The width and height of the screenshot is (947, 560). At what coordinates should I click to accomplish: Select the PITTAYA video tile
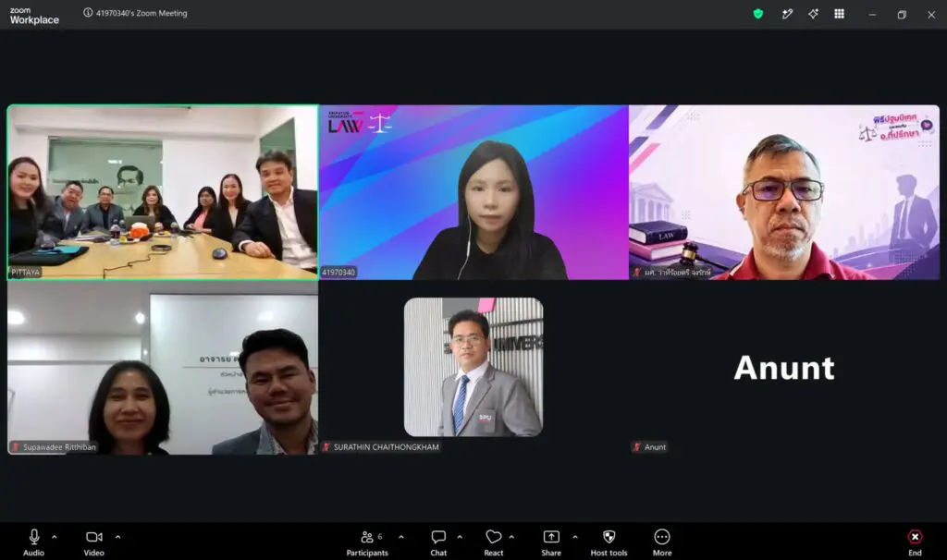pos(163,192)
